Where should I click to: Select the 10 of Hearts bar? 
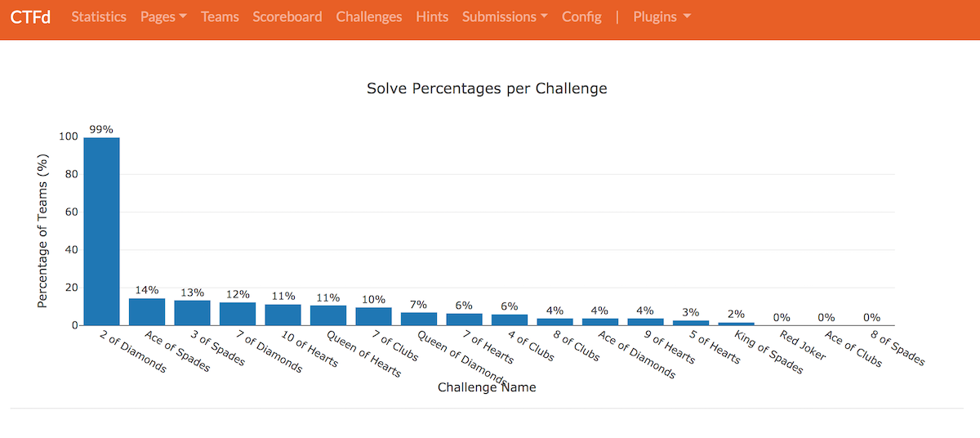tap(283, 315)
